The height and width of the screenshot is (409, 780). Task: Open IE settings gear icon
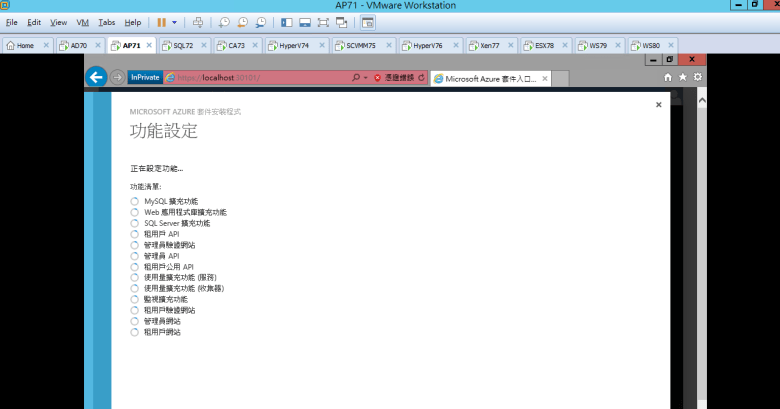pyautogui.click(x=698, y=77)
